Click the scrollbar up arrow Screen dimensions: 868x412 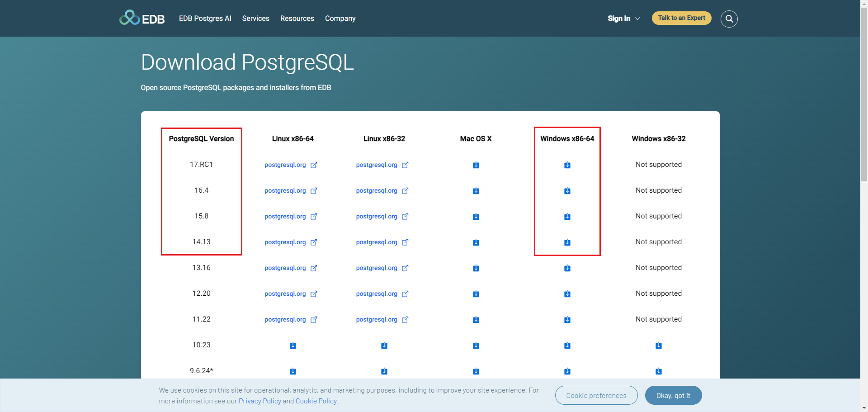[x=864, y=4]
